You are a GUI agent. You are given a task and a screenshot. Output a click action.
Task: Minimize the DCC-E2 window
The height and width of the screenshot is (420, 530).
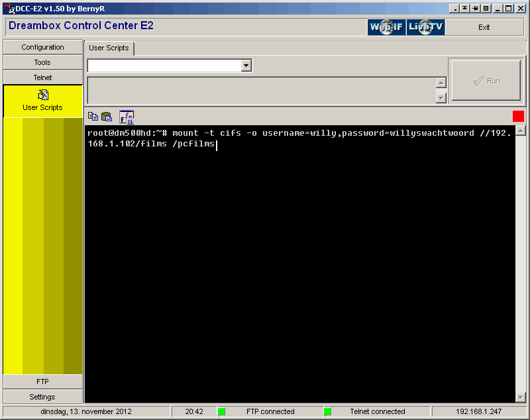pyautogui.click(x=498, y=9)
